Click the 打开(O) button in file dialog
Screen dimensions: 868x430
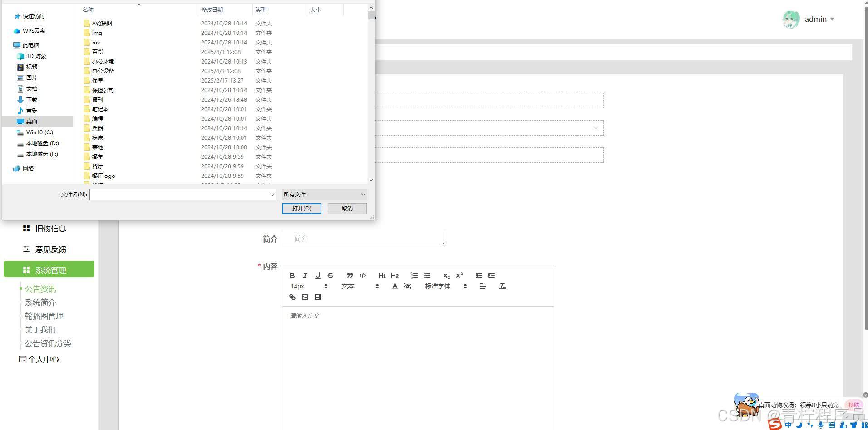coord(302,208)
